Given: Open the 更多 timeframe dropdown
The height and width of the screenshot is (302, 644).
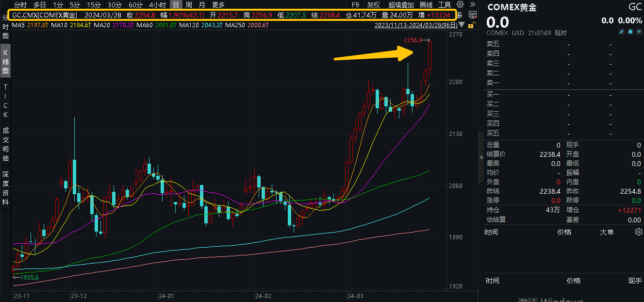Looking at the screenshot, I should (218, 5).
